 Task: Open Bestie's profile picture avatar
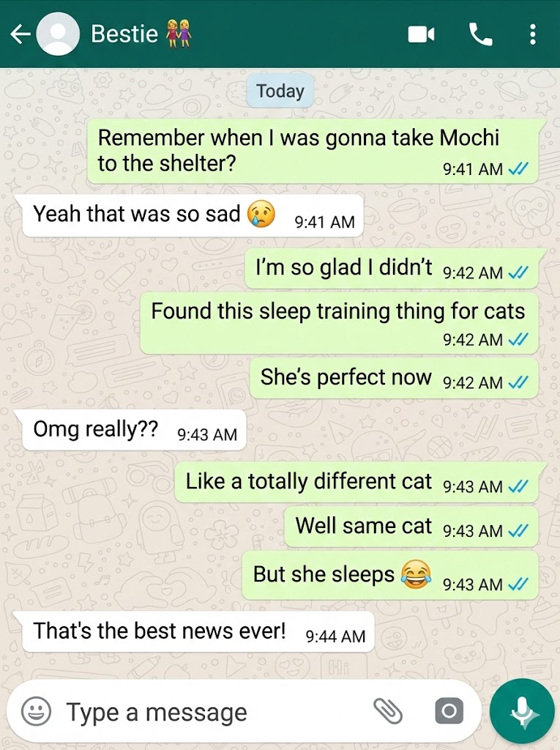coord(58,34)
